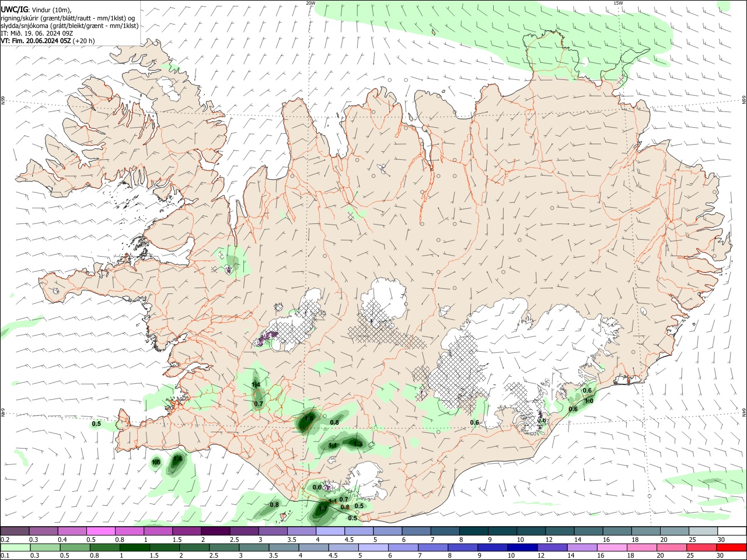Click lower legend swatch starting at 3
747x560 pixels.
(253, 547)
